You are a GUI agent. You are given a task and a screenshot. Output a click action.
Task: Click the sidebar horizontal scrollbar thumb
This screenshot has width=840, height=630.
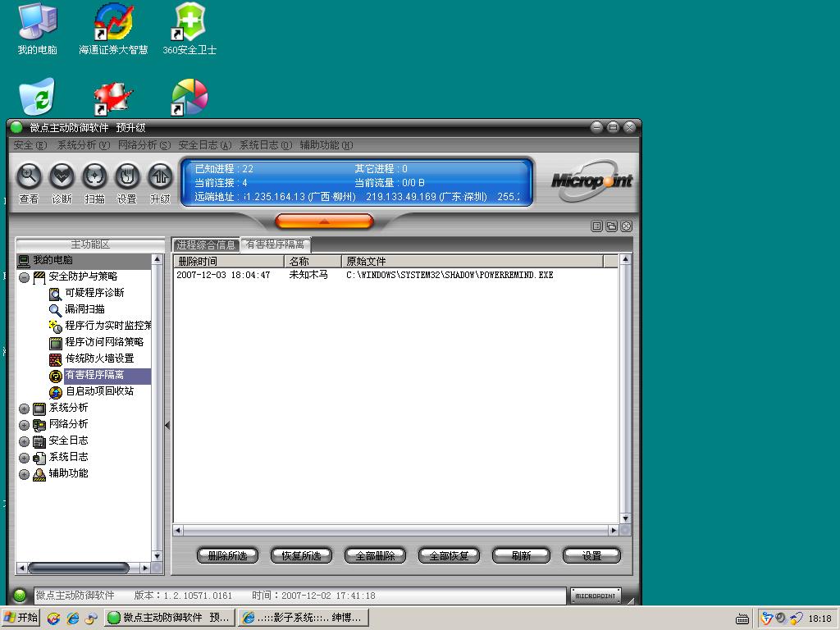tap(78, 568)
